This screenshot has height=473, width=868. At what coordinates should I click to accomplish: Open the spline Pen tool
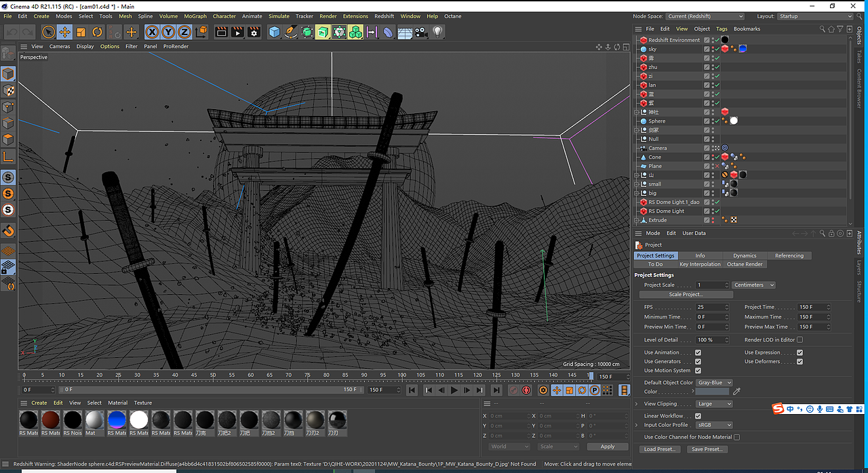(x=290, y=32)
